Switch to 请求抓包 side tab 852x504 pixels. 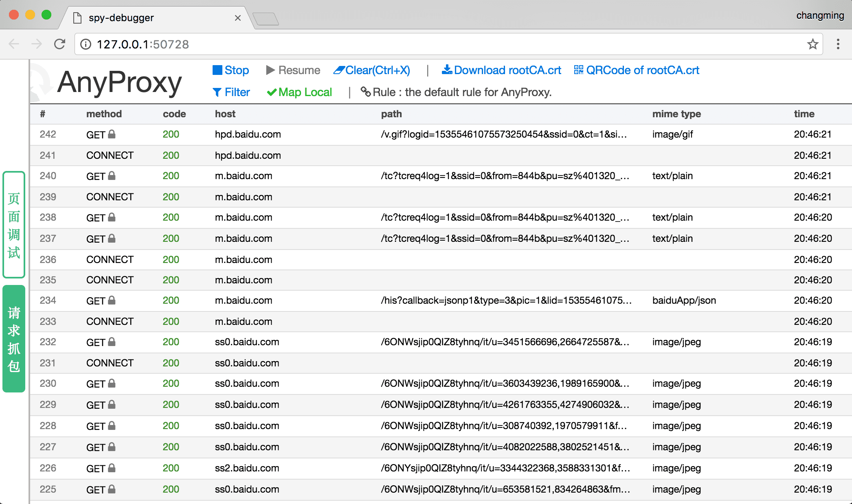click(14, 339)
